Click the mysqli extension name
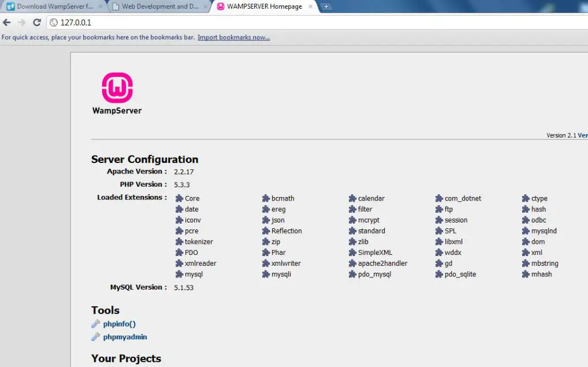Screen dimensions: 588x367 click(281, 275)
